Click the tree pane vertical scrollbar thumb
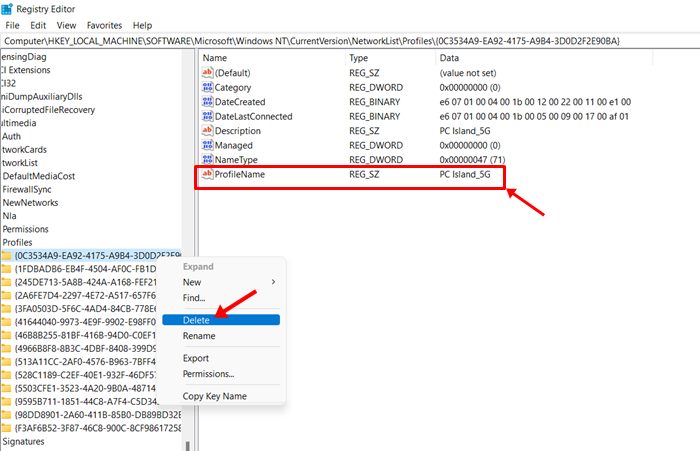This screenshot has height=451, width=700. pos(188,446)
